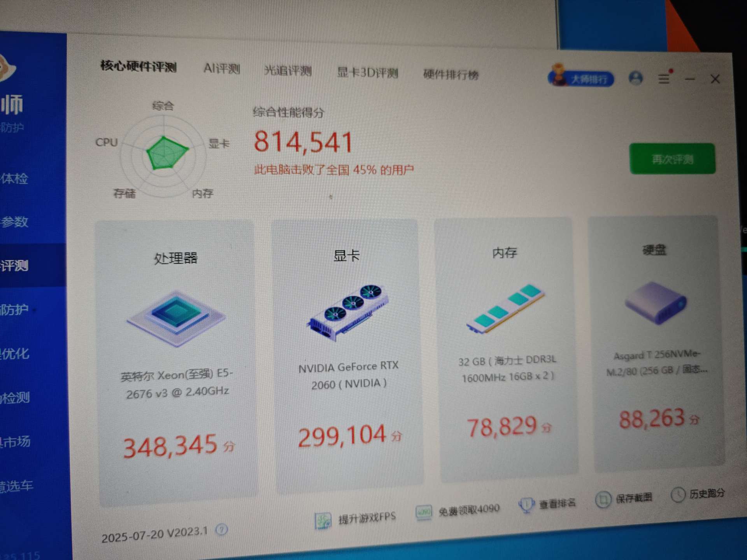Click the CPU label on radar chart
Viewport: 747px width, 560px height.
click(107, 142)
